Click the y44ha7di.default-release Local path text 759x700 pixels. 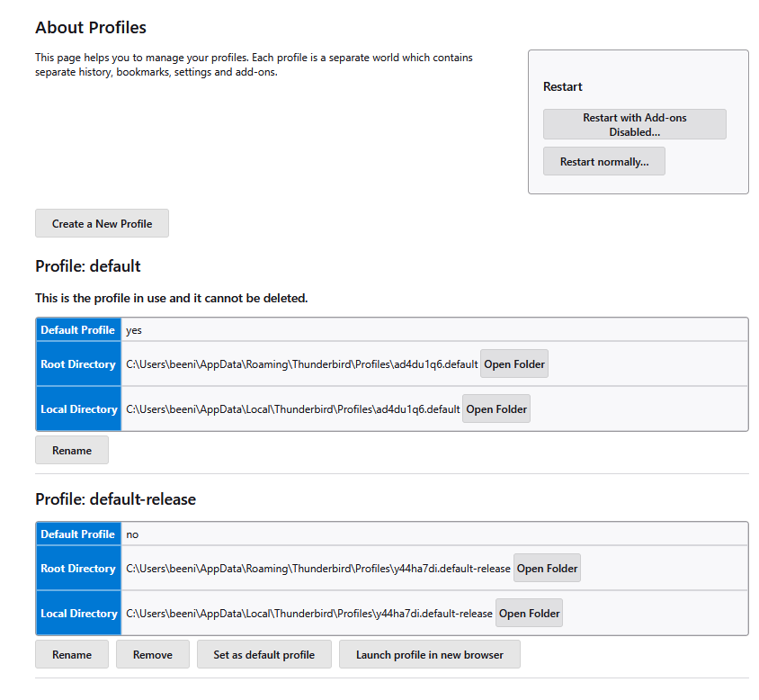pyautogui.click(x=309, y=614)
